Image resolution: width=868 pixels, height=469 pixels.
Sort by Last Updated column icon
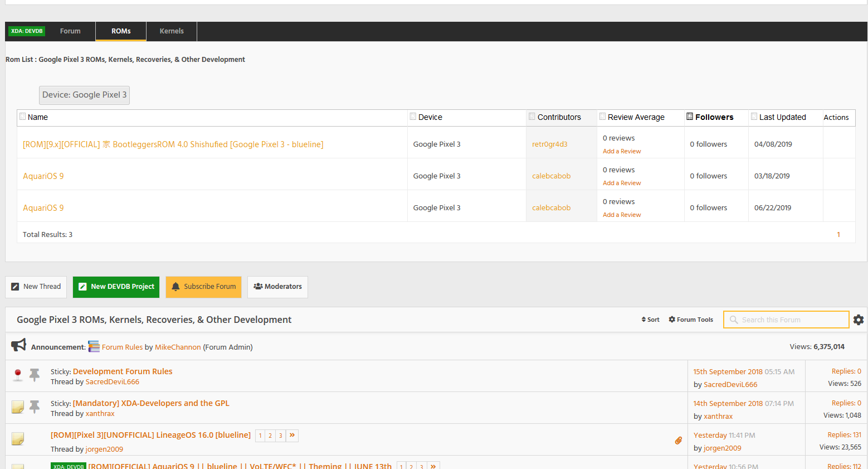tap(754, 117)
